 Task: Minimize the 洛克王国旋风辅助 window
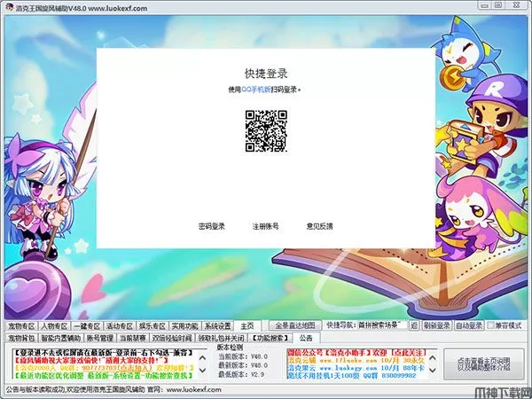pos(485,5)
